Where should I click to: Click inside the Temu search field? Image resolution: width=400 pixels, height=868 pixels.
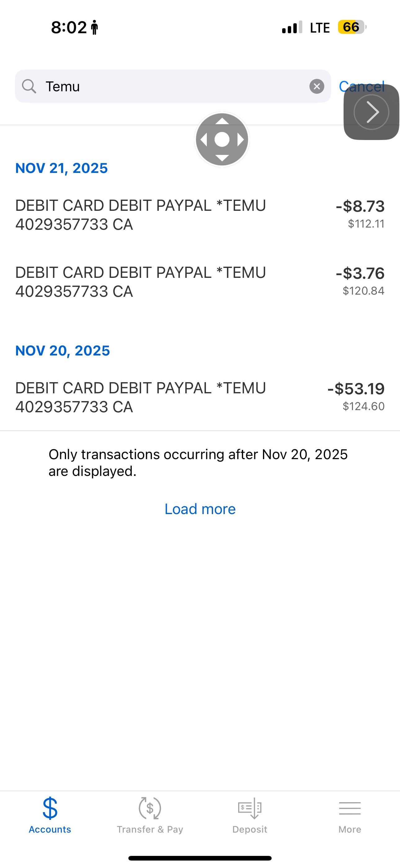pyautogui.click(x=175, y=86)
